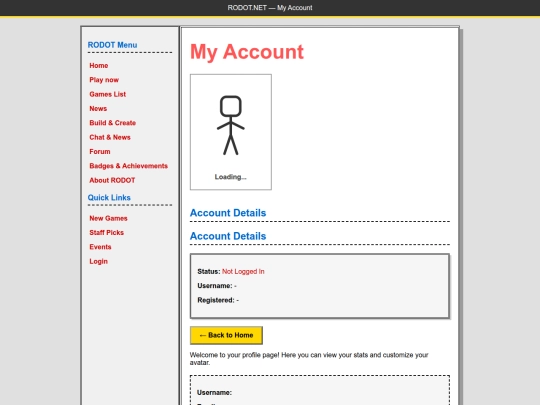Click the Login quick link
The width and height of the screenshot is (540, 405).
(x=98, y=261)
